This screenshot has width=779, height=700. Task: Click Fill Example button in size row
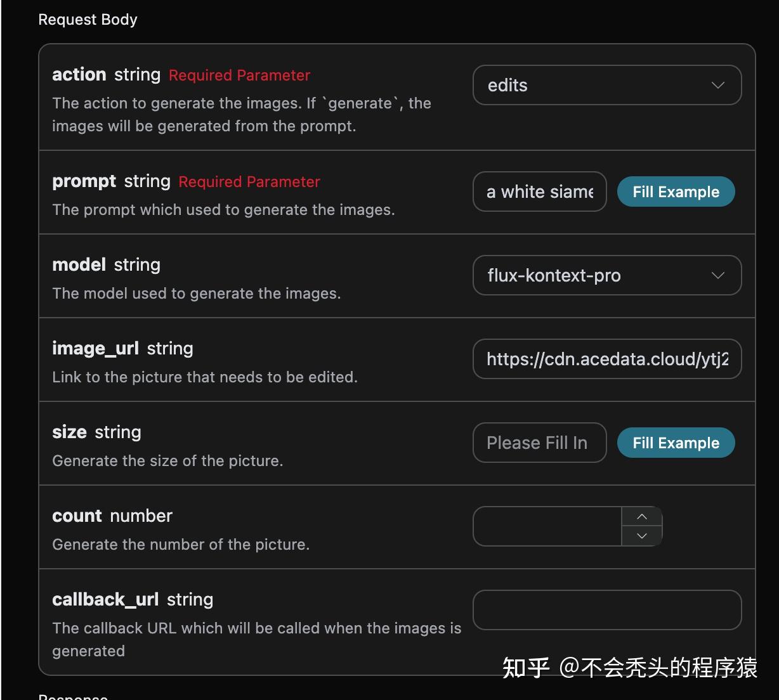click(x=676, y=443)
